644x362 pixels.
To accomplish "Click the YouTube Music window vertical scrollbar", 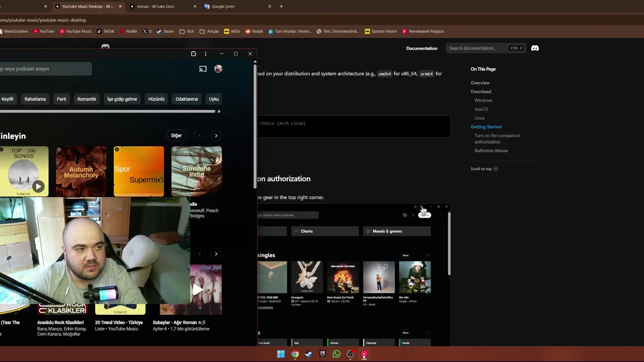I will tap(255, 126).
